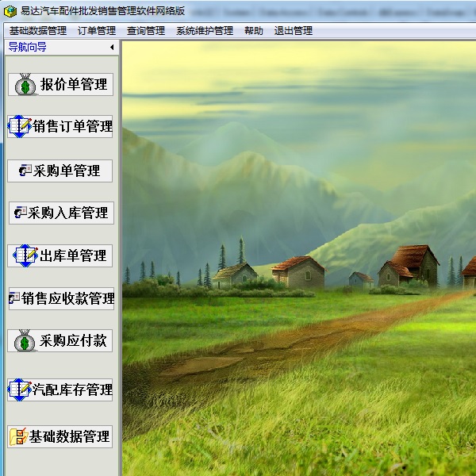Click the 销售订单管理 navigation button
This screenshot has width=476, height=476.
(60, 126)
